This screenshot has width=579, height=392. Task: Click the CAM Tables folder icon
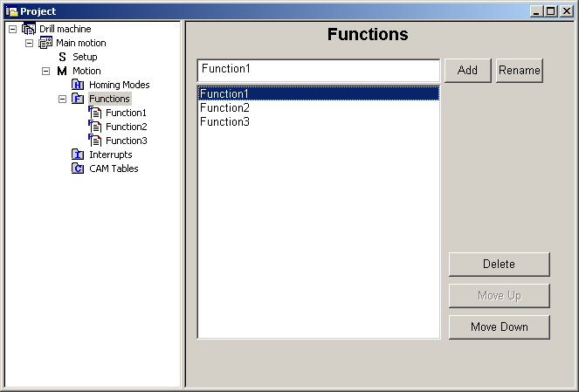coord(78,168)
